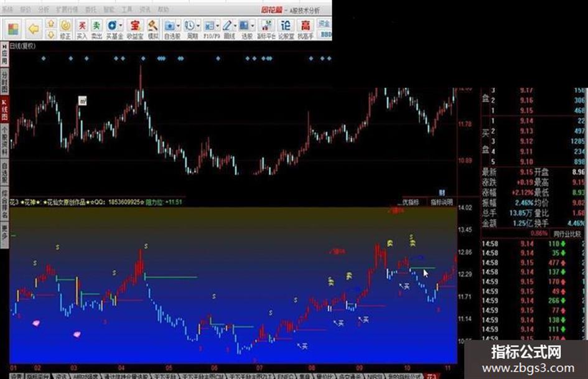Open the 买基金 fund icon
588x379 pixels.
click(113, 30)
